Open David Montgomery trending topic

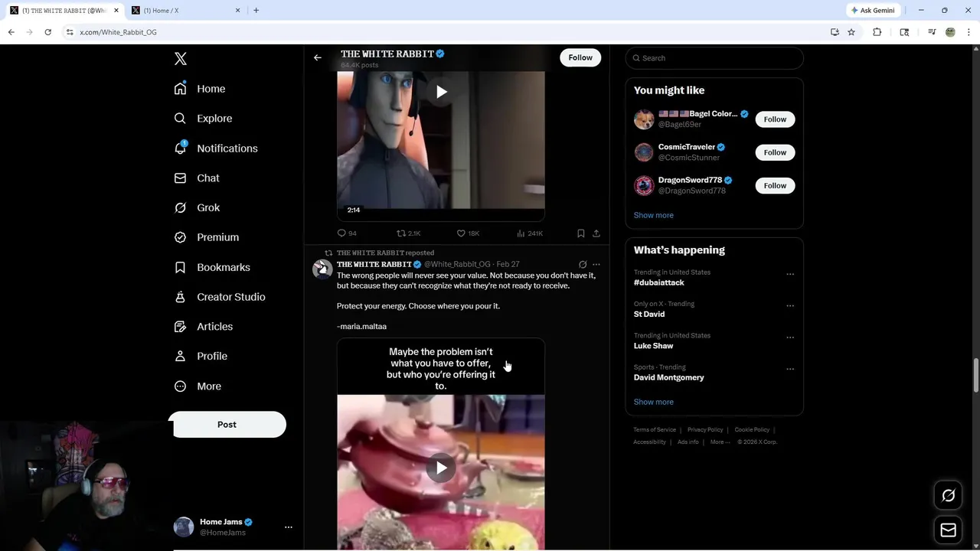point(669,377)
